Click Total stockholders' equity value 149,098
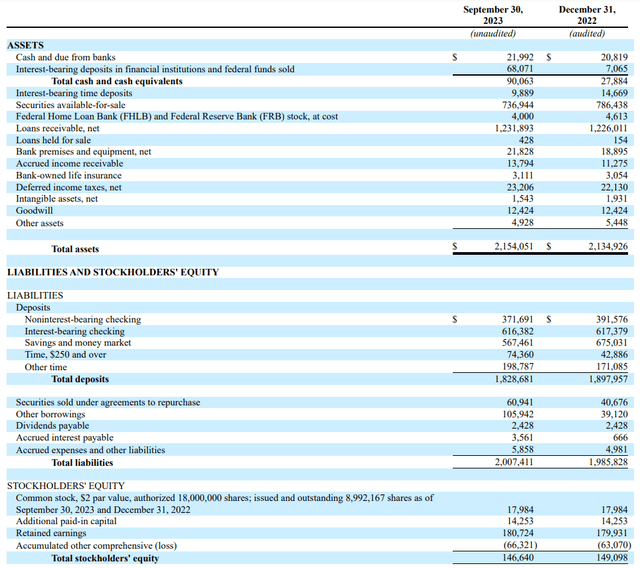This screenshot has width=640, height=568. coord(612,557)
